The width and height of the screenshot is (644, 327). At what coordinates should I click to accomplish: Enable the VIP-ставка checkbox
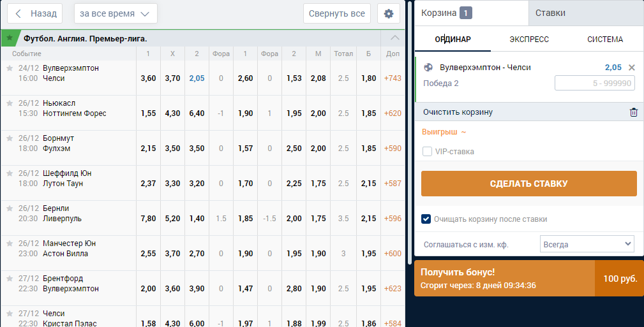pyautogui.click(x=427, y=152)
